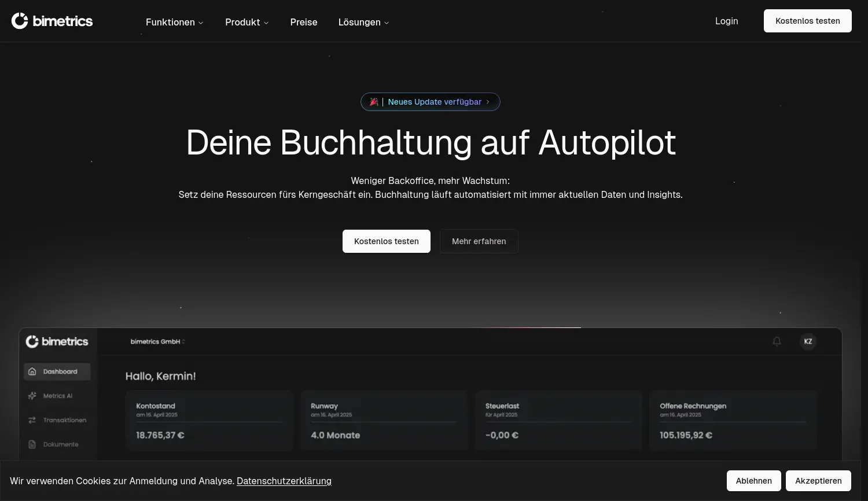868x501 pixels.
Task: Click the Mehr erfahren button
Action: click(x=479, y=241)
